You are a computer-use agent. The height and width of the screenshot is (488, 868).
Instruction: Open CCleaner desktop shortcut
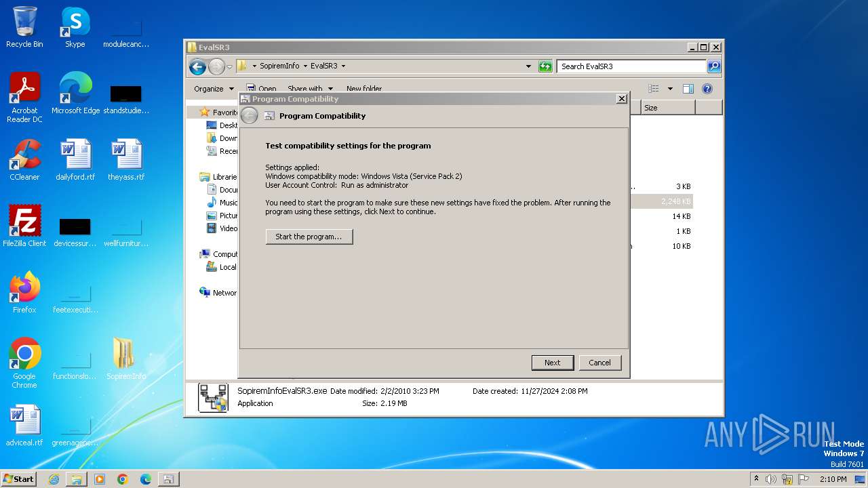point(24,160)
